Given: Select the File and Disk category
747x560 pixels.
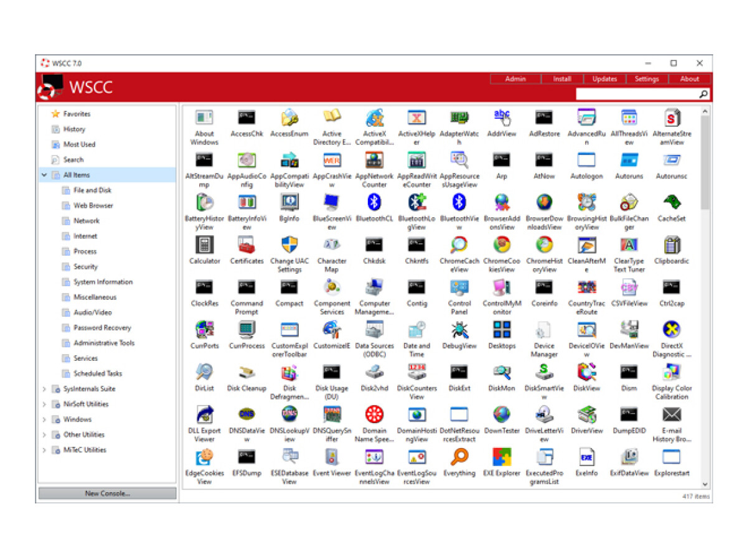Looking at the screenshot, I should point(92,190).
